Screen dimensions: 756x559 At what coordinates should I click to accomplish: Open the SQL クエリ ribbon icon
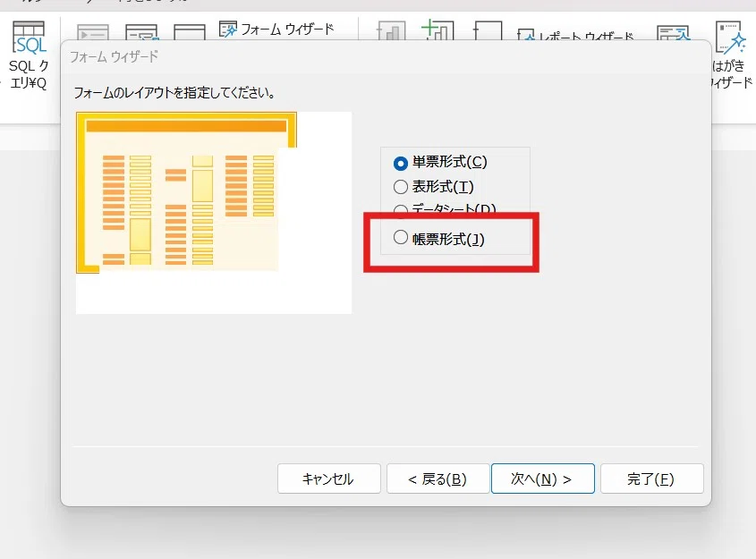[29, 55]
